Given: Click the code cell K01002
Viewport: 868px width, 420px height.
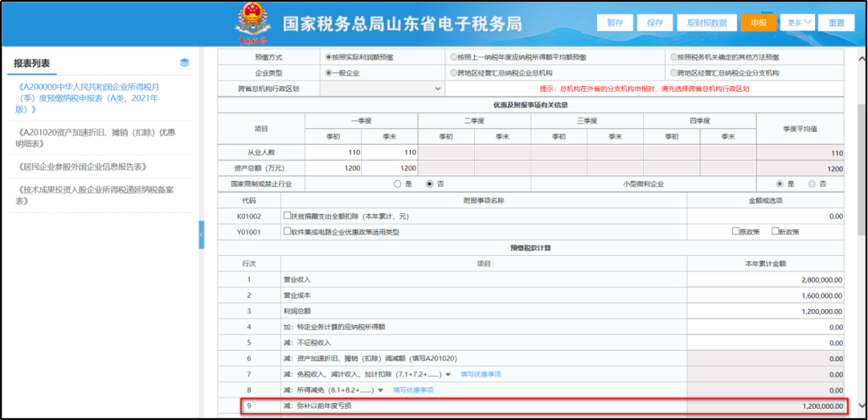Looking at the screenshot, I should pos(249,216).
